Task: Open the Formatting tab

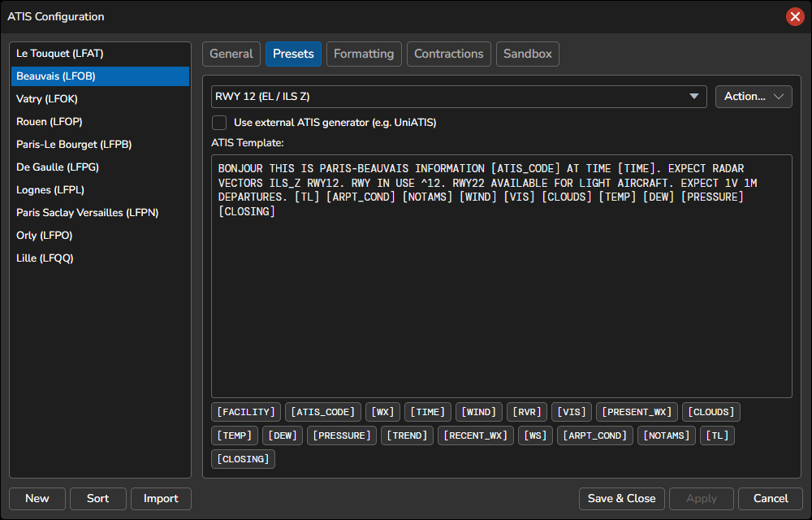Action: tap(364, 54)
